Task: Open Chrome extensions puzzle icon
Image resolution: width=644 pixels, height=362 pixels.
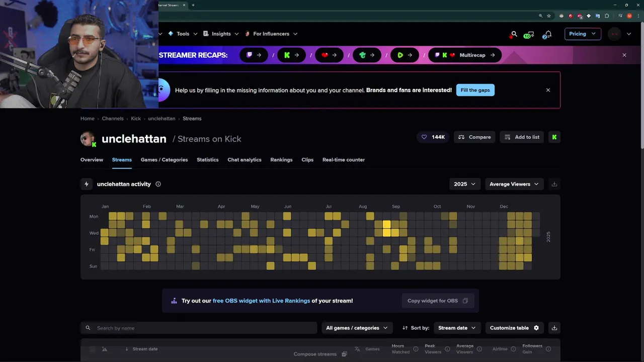Action: (607, 16)
